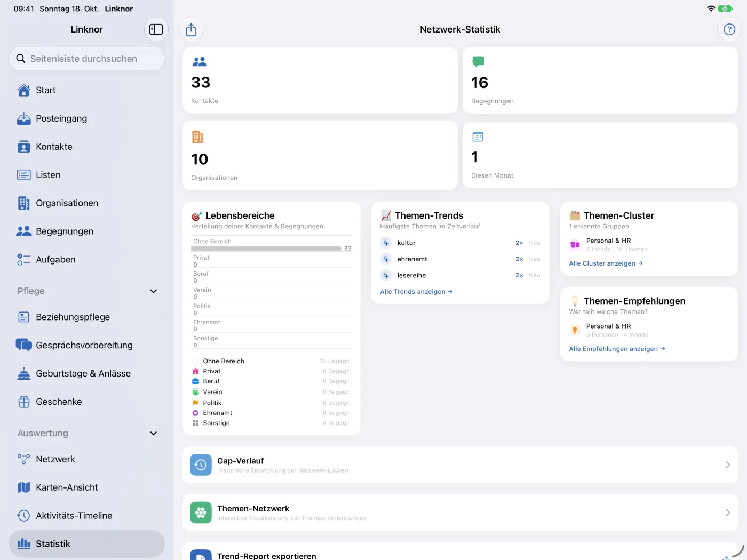Image resolution: width=747 pixels, height=560 pixels.
Task: Expand Gap-Verlauf via its chevron
Action: coord(728,465)
